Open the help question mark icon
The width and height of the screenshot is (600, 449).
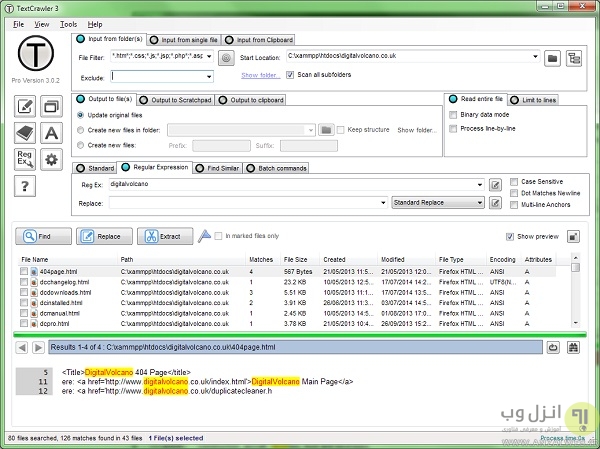24,185
